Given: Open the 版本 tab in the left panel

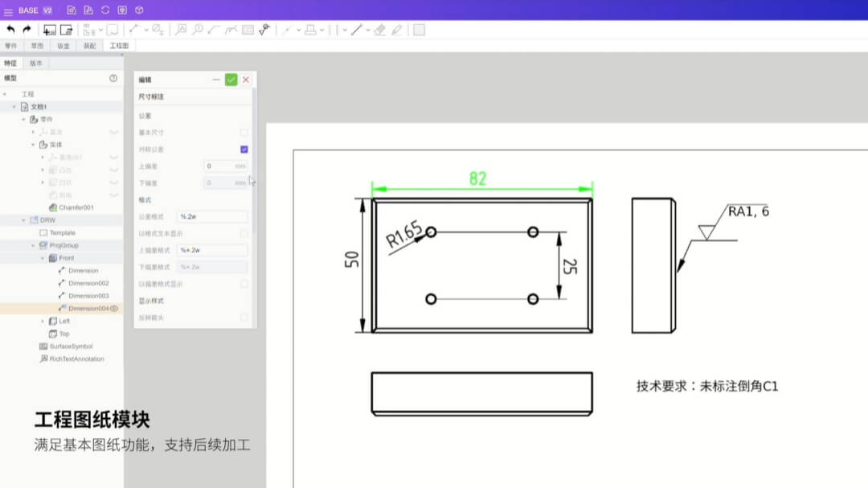Looking at the screenshot, I should coord(36,64).
